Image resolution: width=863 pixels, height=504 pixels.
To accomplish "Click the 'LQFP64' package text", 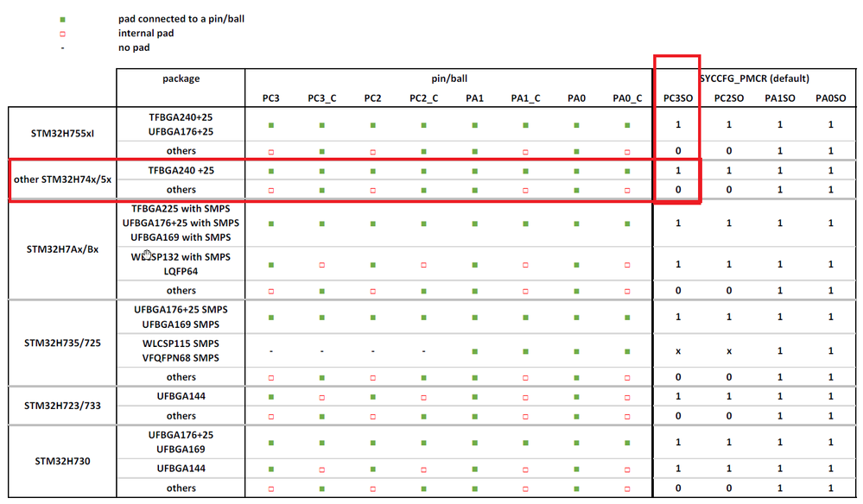I will (x=181, y=272).
